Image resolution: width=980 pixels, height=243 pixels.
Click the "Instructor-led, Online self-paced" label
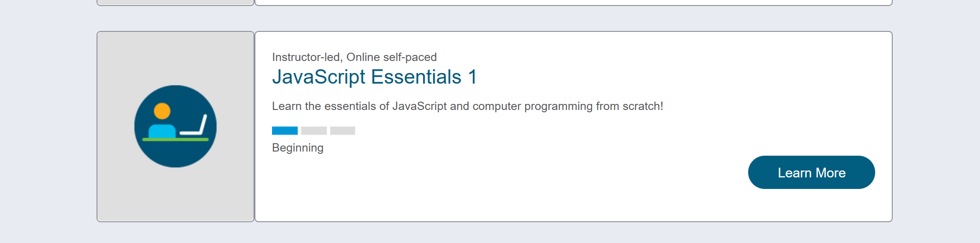354,57
